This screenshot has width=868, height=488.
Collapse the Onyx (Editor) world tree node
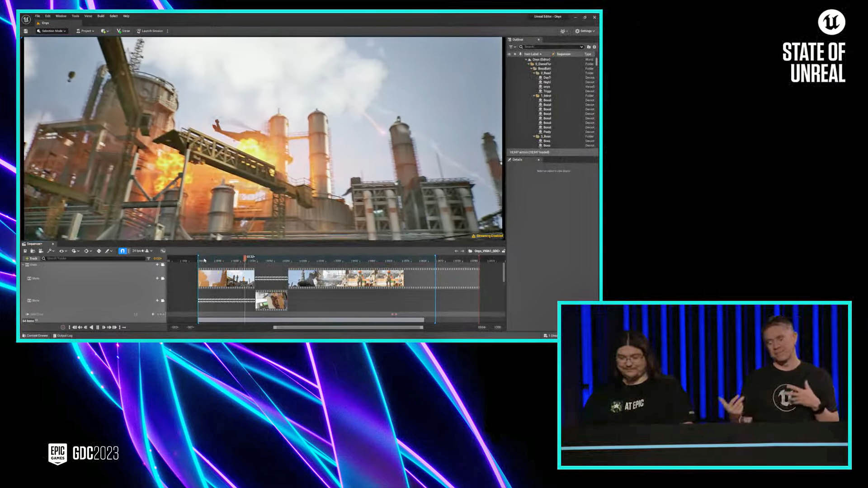tap(526, 60)
